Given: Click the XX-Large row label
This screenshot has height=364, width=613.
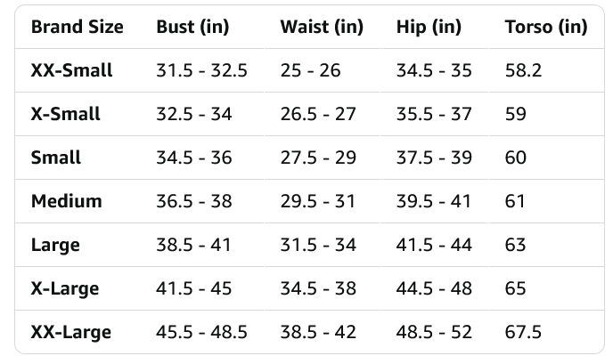Looking at the screenshot, I should (x=71, y=332).
